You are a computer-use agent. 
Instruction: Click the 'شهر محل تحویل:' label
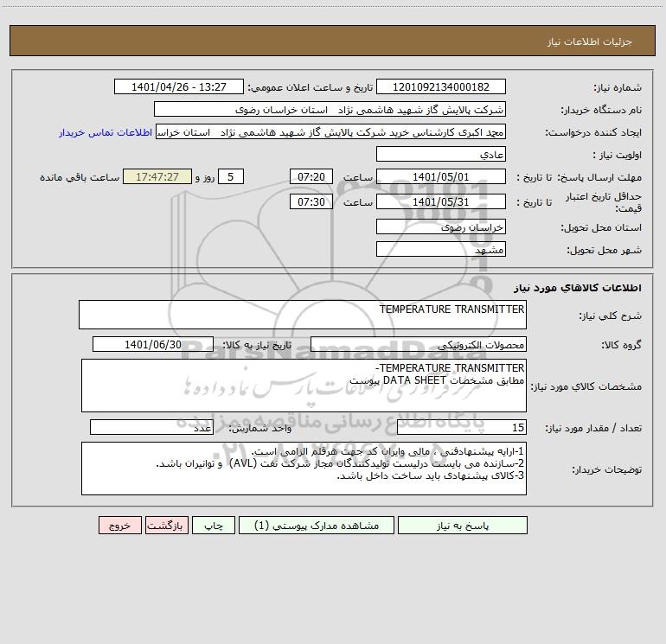click(x=605, y=251)
